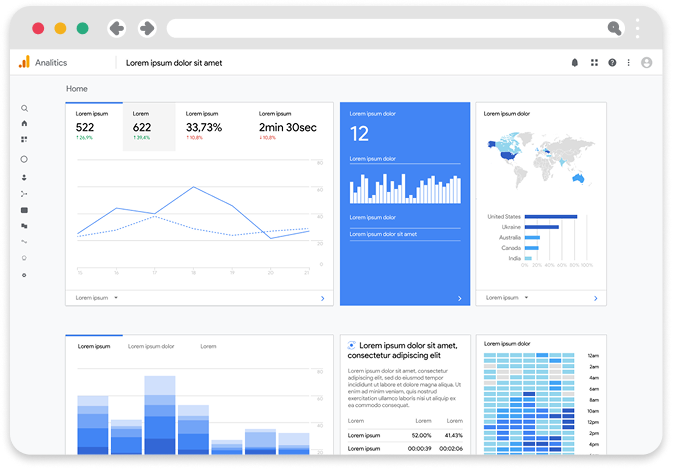Viewport: 673px width, 469px height.
Task: Click the Australia bar row
Action: click(519, 237)
